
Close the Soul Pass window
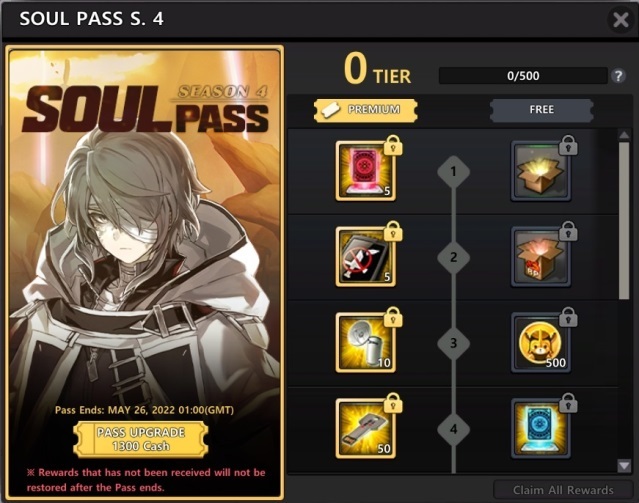pos(621,19)
